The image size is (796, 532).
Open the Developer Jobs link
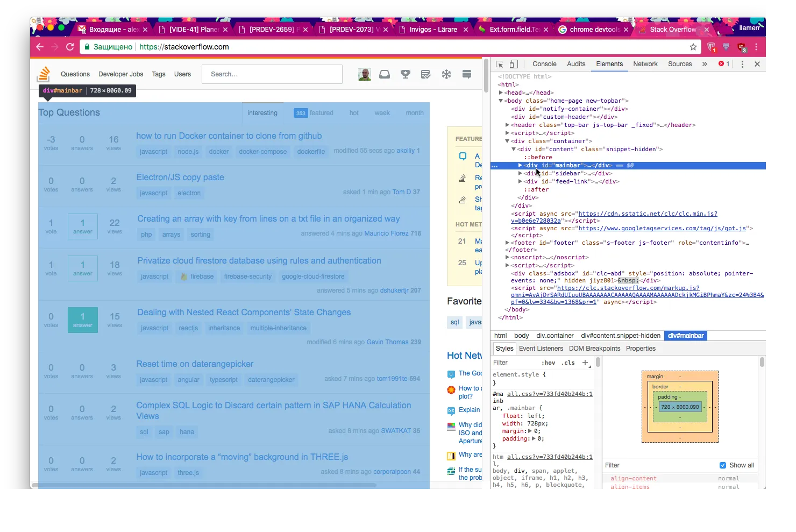[x=121, y=74]
